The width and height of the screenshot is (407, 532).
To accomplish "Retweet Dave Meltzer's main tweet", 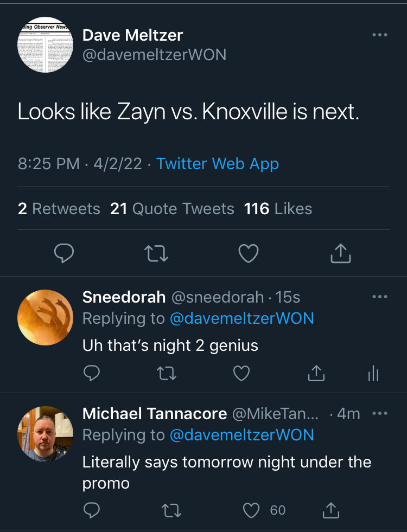I will click(x=157, y=253).
